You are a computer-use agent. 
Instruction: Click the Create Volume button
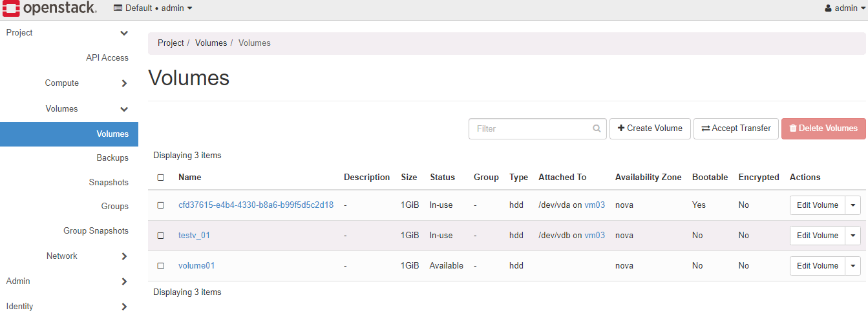[x=650, y=128]
